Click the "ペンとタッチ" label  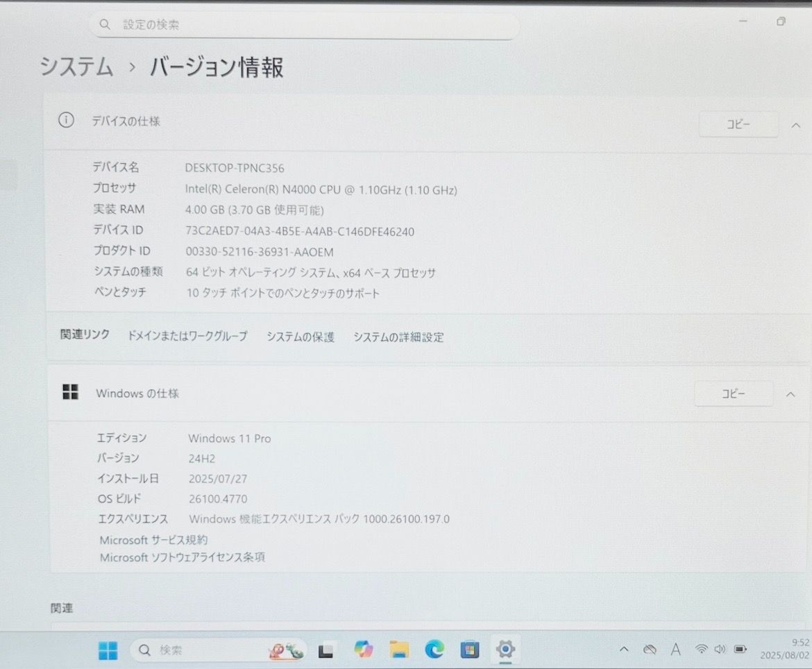click(120, 291)
